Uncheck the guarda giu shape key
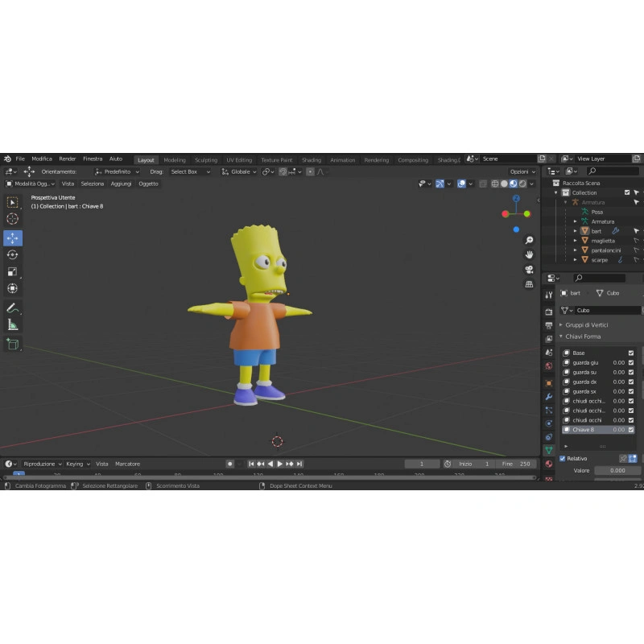 (x=631, y=363)
